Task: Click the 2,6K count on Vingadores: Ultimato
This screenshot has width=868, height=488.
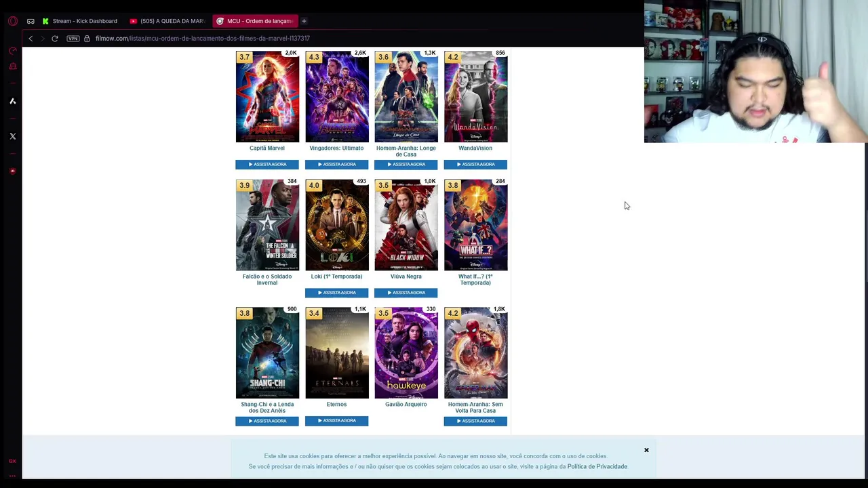Action: click(360, 53)
